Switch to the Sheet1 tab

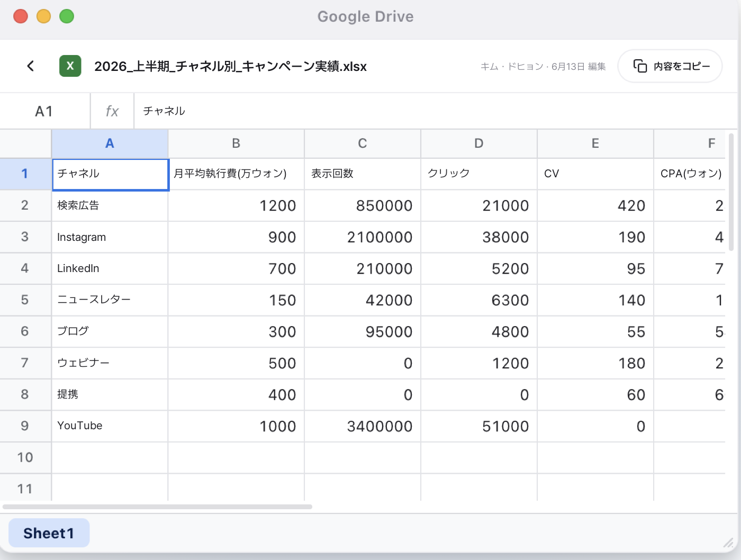49,533
